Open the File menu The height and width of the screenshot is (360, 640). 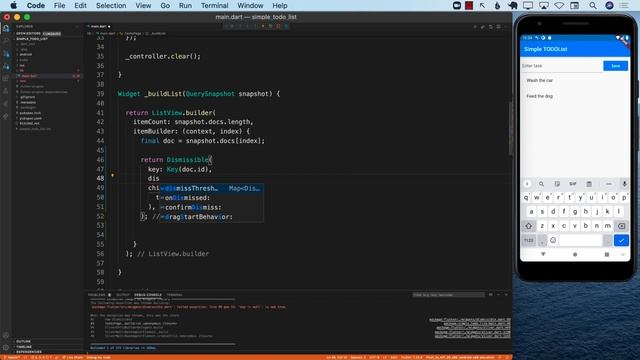click(60, 5)
